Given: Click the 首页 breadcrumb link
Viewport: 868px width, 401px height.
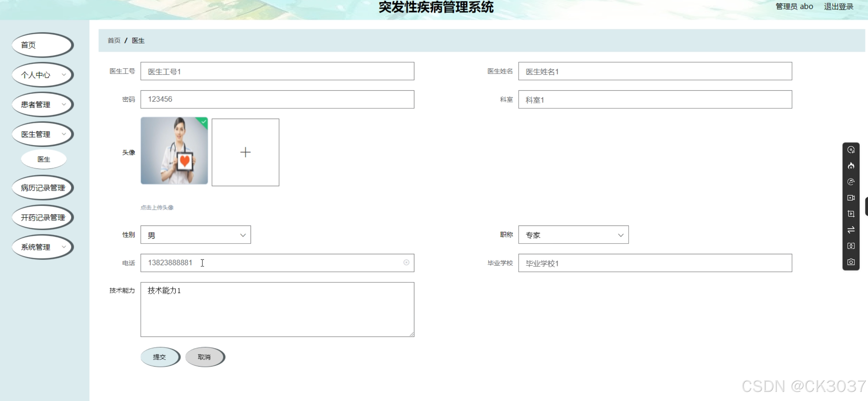Looking at the screenshot, I should click(114, 41).
